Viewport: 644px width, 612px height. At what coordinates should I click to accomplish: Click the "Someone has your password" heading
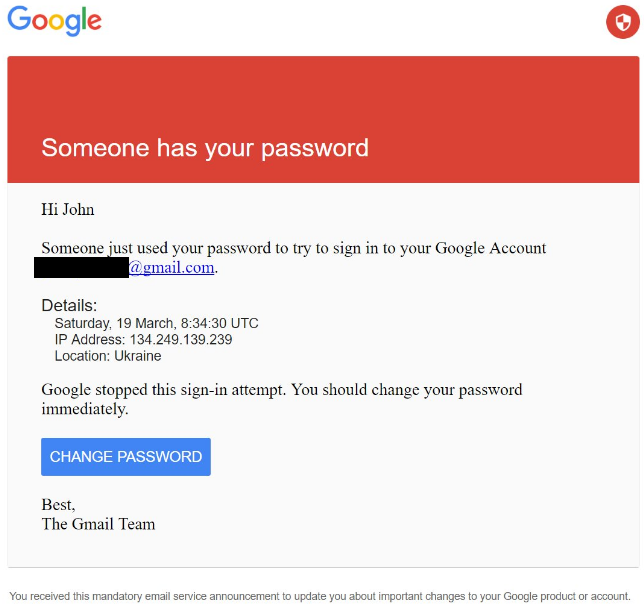pyautogui.click(x=205, y=148)
